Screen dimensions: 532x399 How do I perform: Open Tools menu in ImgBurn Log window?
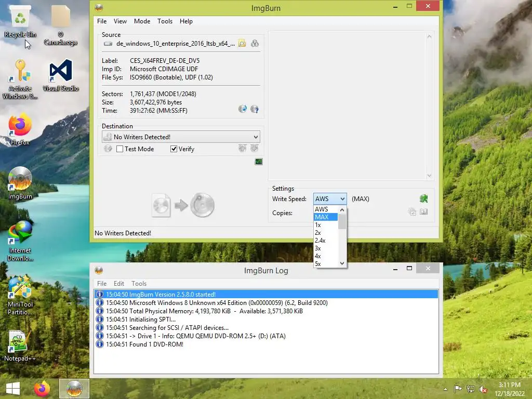click(139, 283)
